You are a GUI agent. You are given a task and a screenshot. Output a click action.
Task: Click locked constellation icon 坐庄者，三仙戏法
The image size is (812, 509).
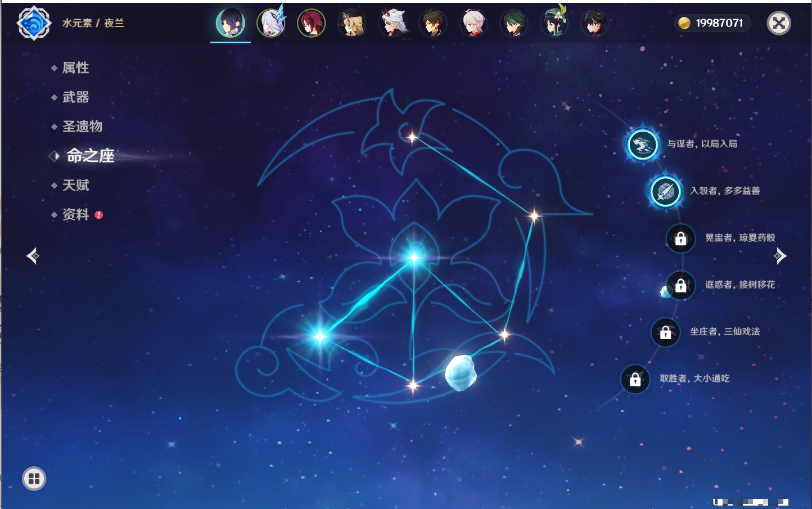(665, 332)
